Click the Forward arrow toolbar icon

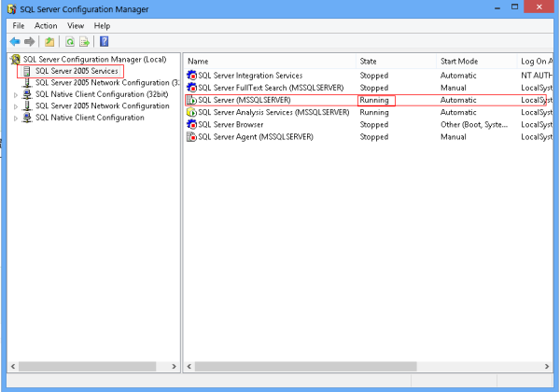pos(29,42)
